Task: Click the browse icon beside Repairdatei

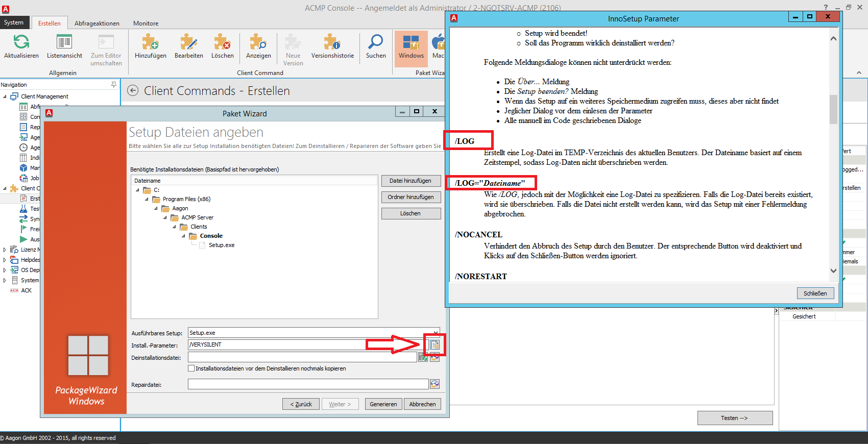Action: point(435,384)
